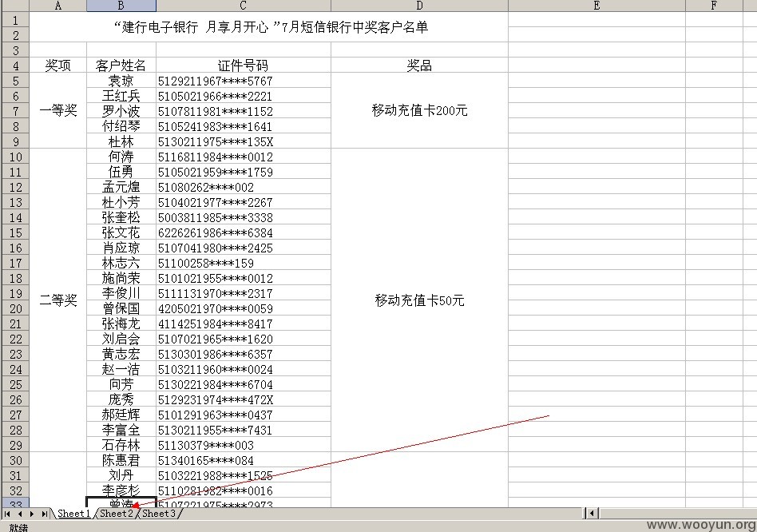Click the 证件号码 header cell
The height and width of the screenshot is (532, 757).
244,66
